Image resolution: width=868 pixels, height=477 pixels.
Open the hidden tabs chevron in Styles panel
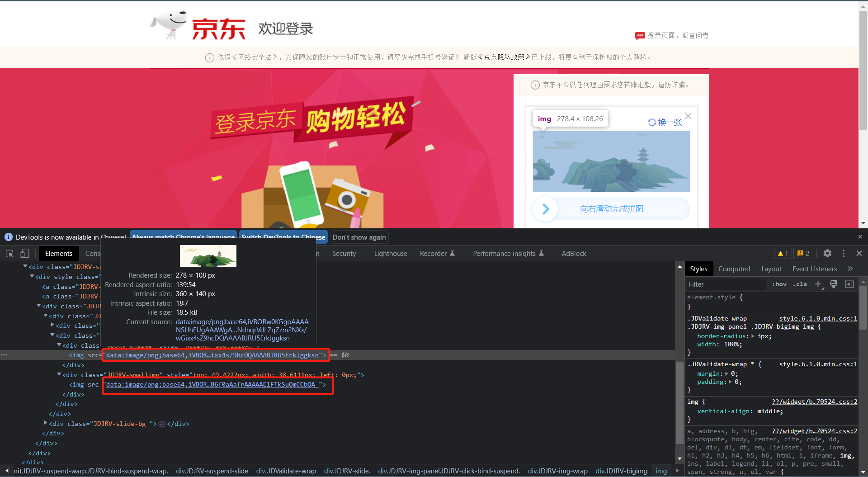click(x=850, y=269)
